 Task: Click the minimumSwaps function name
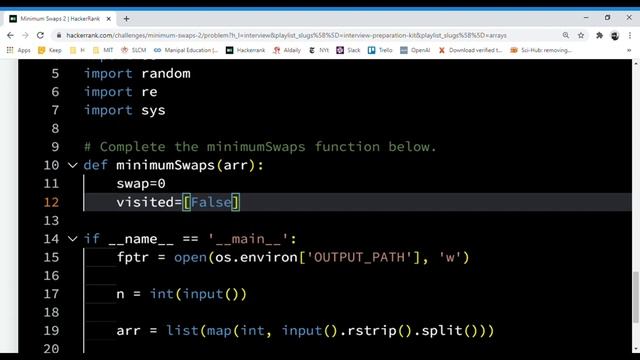click(165, 165)
